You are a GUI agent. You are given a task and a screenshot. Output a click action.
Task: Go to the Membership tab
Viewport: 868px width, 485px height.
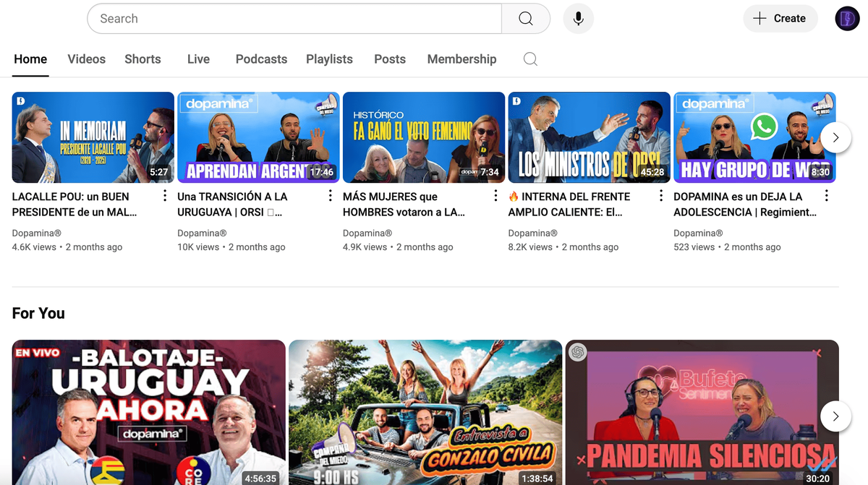[x=461, y=59]
